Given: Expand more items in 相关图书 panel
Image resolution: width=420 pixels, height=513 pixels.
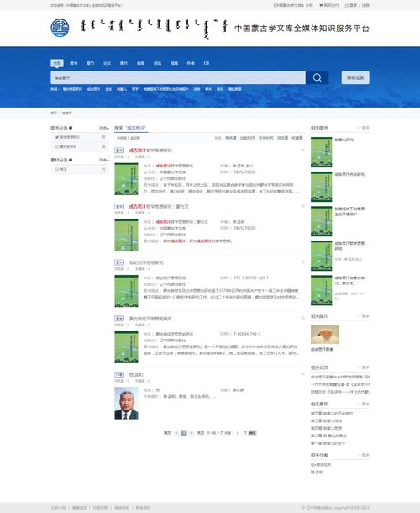Looking at the screenshot, I should [x=364, y=128].
